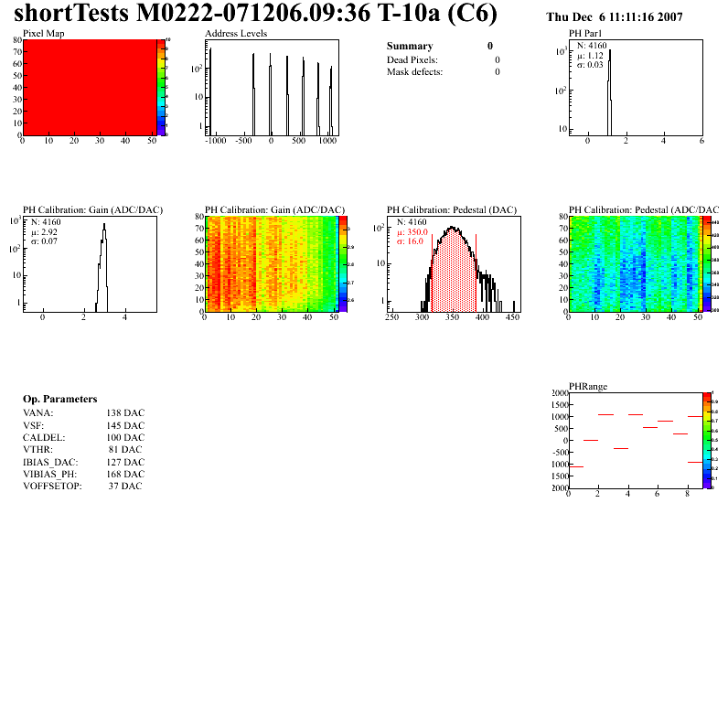Click the VOFFSETOP 37 DAC parameter
Screen dimensions: 728x706
82,486
